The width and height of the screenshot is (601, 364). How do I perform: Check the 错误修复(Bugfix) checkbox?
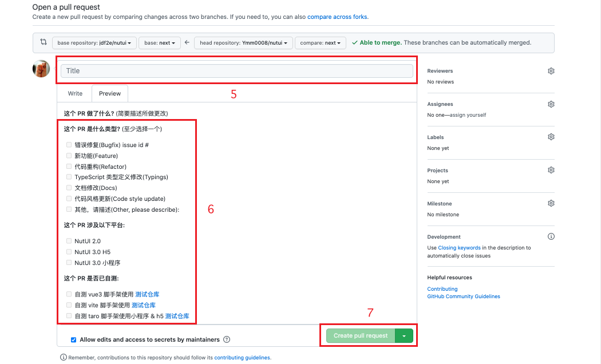point(69,145)
